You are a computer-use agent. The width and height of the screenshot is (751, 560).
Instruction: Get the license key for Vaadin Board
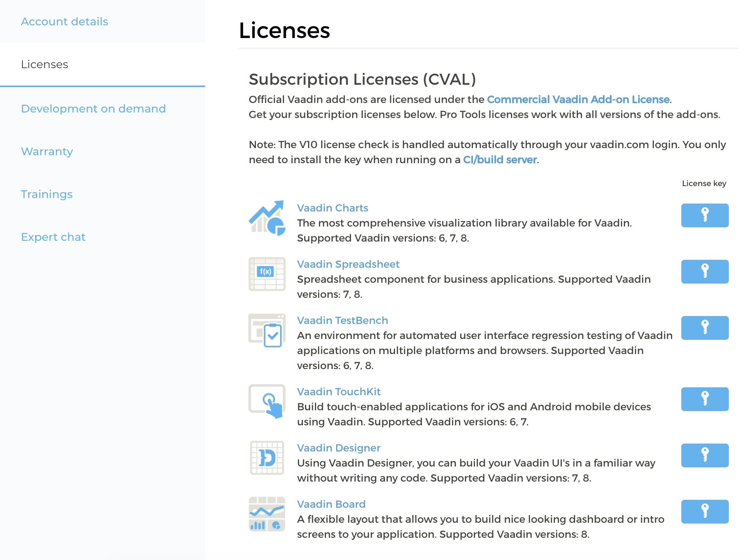[705, 512]
